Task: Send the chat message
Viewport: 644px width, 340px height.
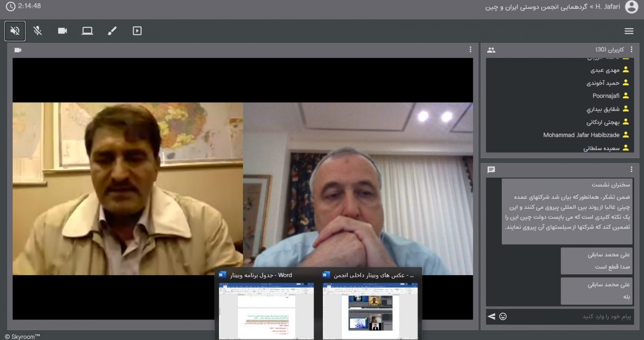Action: pyautogui.click(x=491, y=316)
